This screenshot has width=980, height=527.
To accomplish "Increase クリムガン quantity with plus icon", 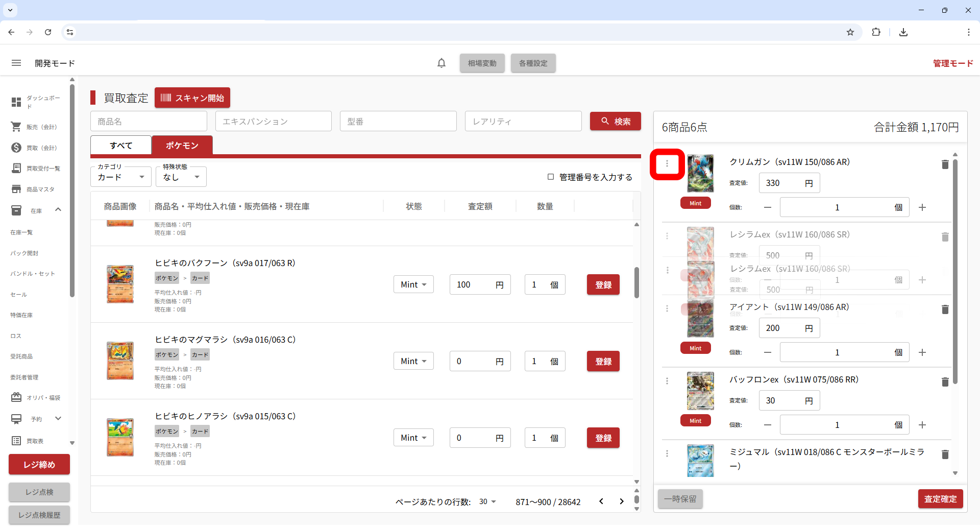I will pos(922,207).
